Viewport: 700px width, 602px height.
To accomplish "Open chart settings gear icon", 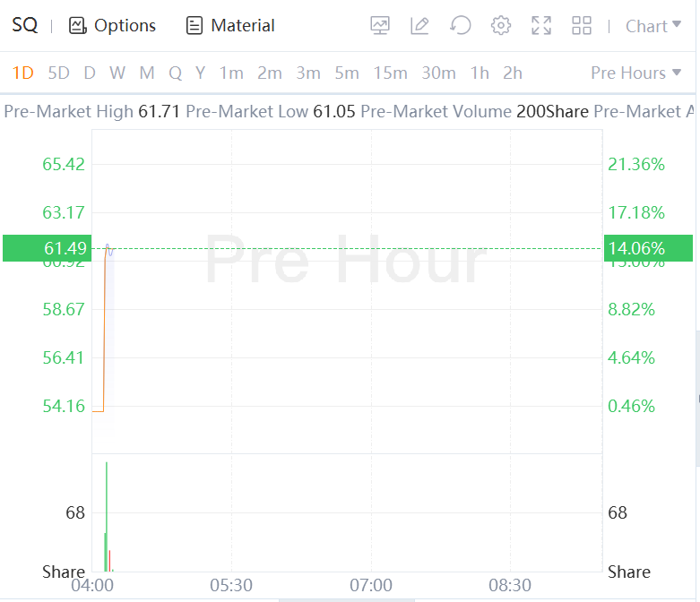I will click(x=501, y=26).
